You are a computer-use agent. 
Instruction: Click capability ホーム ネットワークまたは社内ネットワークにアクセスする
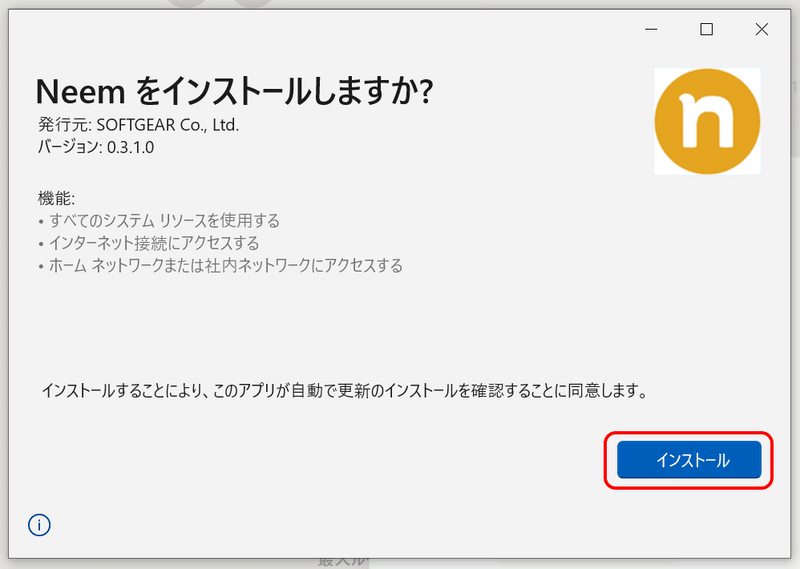click(x=226, y=266)
